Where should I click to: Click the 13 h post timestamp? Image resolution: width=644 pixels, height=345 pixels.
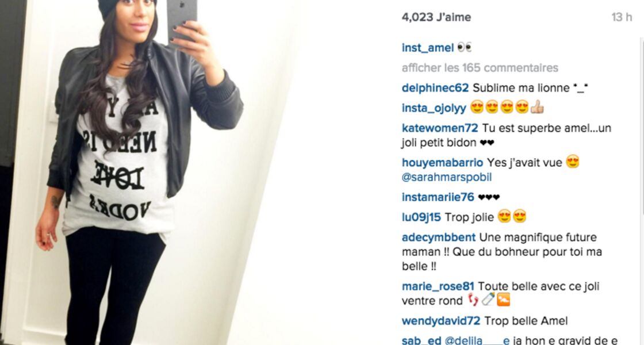622,17
